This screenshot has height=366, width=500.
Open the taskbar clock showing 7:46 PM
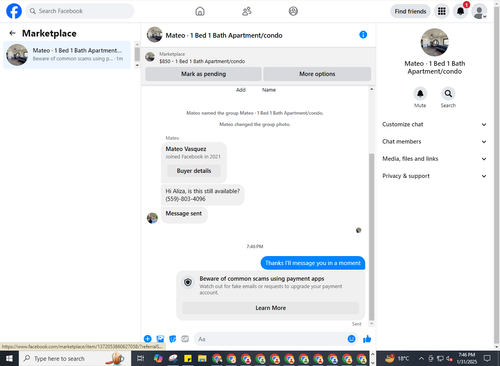tap(467, 358)
